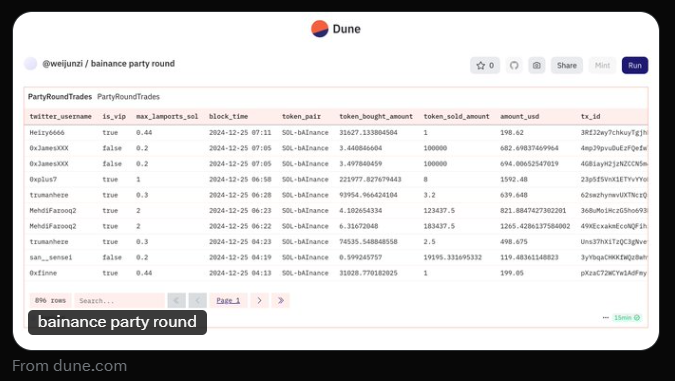Go to first page arrow
Viewport: 675px width, 381px height.
[176, 300]
